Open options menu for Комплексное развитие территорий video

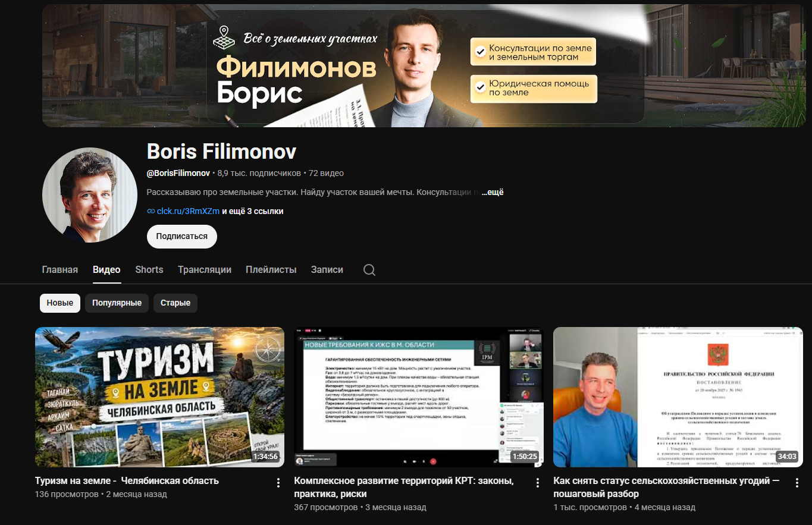pos(537,483)
